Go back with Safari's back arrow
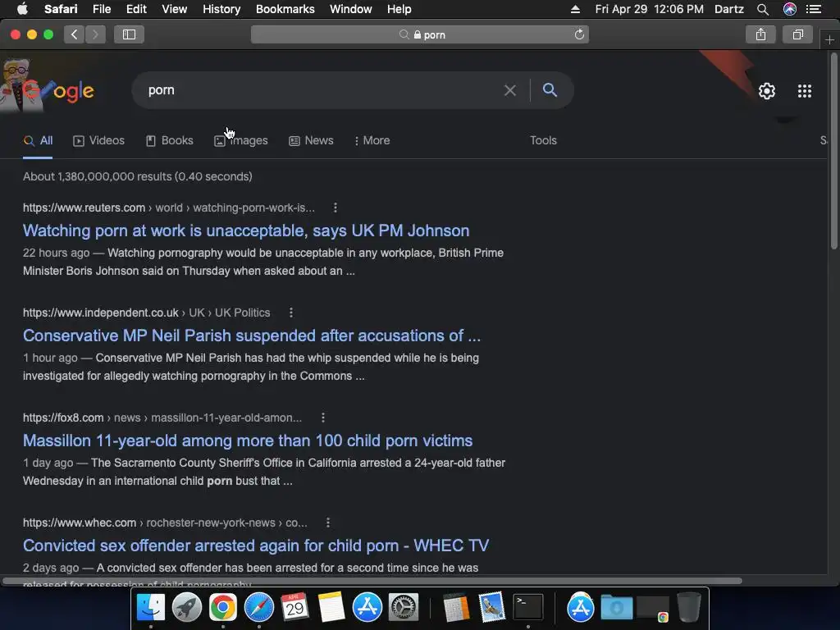 [x=75, y=34]
